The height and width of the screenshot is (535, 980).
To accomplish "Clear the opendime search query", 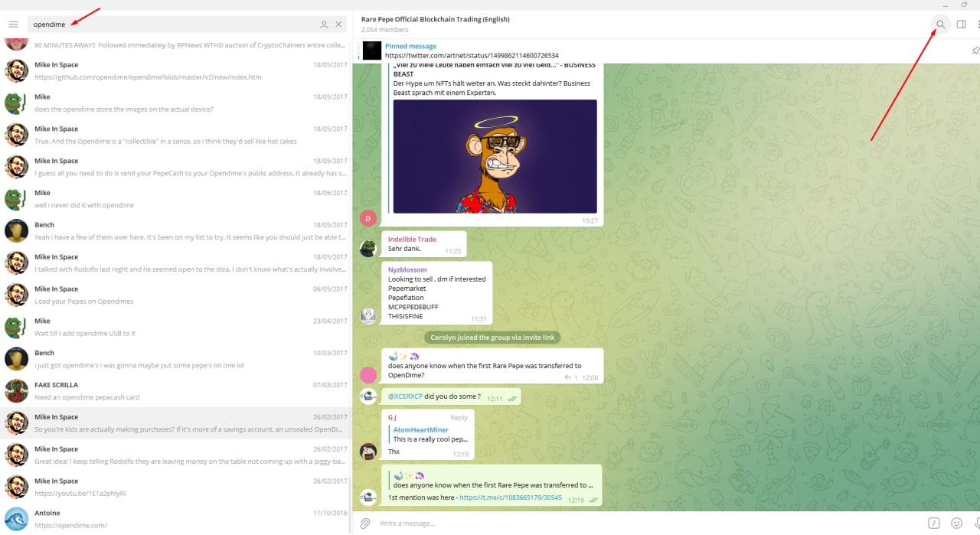I will click(338, 24).
